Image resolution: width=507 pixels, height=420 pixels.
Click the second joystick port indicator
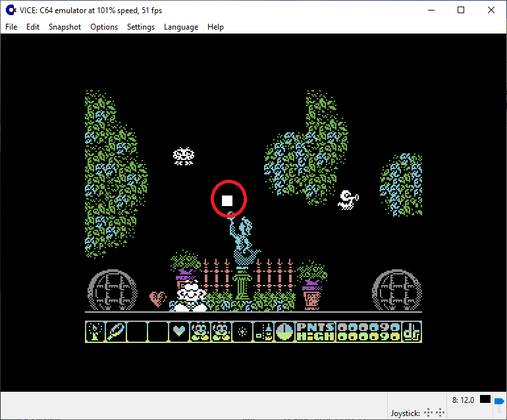(x=440, y=413)
